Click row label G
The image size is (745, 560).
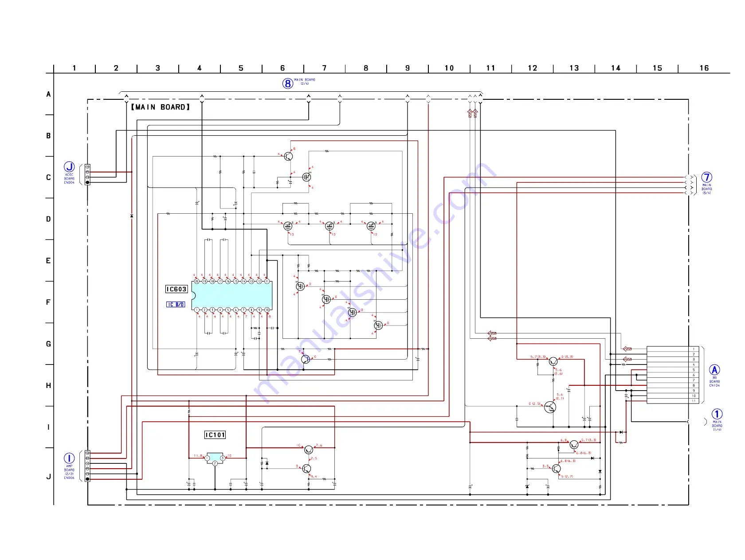(x=48, y=344)
